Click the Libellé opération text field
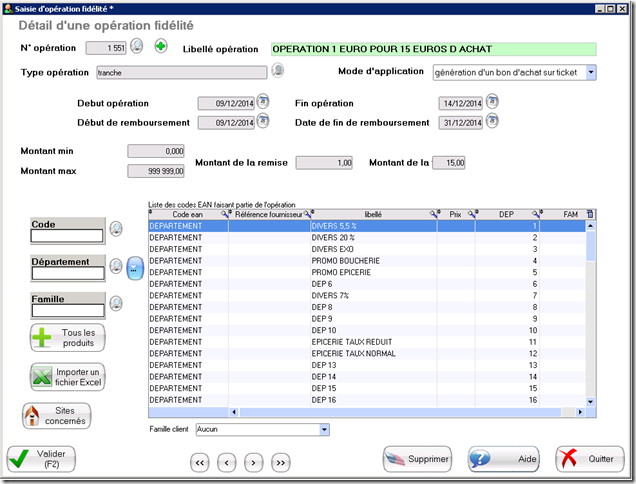Image resolution: width=636 pixels, height=484 pixels. point(433,48)
